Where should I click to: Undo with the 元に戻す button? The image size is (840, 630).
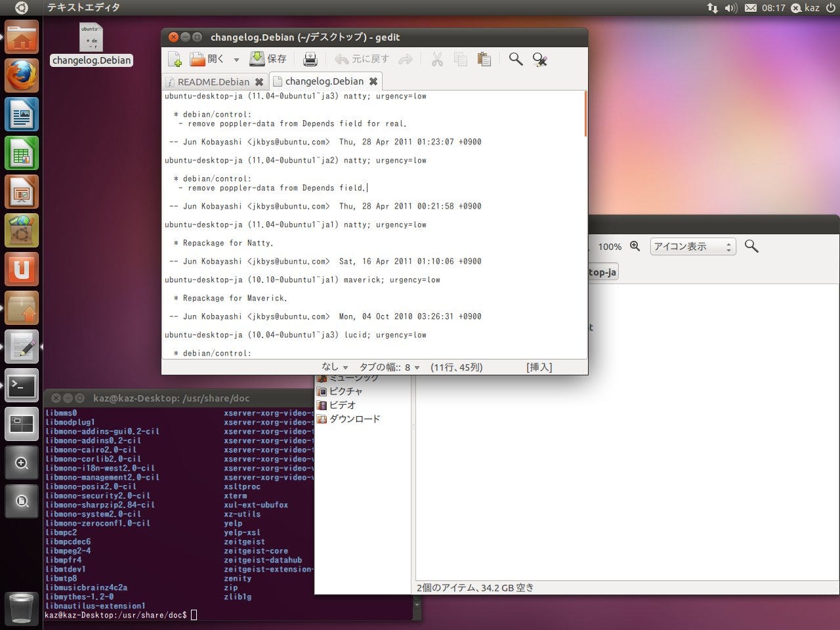(362, 59)
